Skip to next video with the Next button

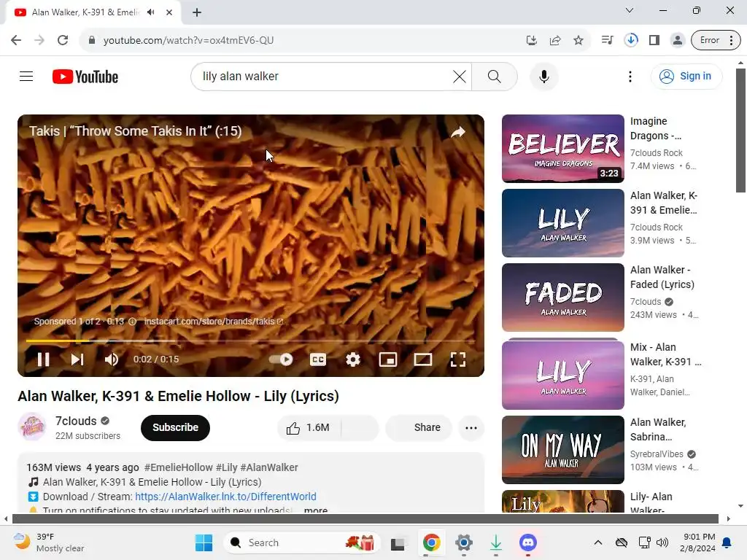click(77, 359)
